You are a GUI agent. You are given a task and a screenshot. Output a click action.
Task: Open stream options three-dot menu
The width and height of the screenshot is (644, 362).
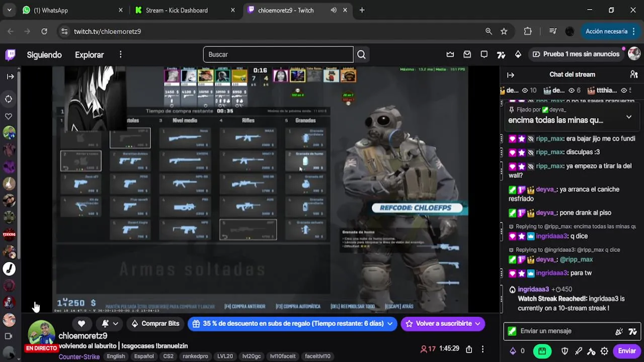[482, 349]
